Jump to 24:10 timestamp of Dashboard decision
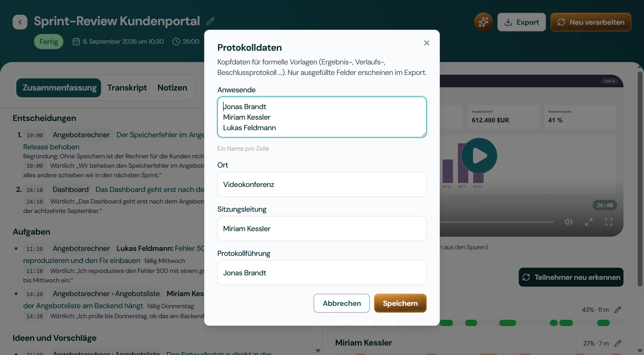This screenshot has width=644, height=355. pos(34,190)
